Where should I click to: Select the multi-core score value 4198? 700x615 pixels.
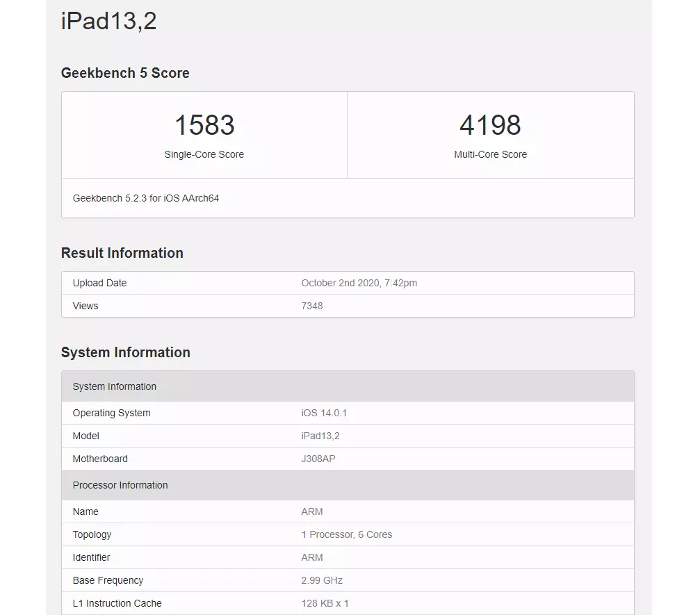click(490, 124)
